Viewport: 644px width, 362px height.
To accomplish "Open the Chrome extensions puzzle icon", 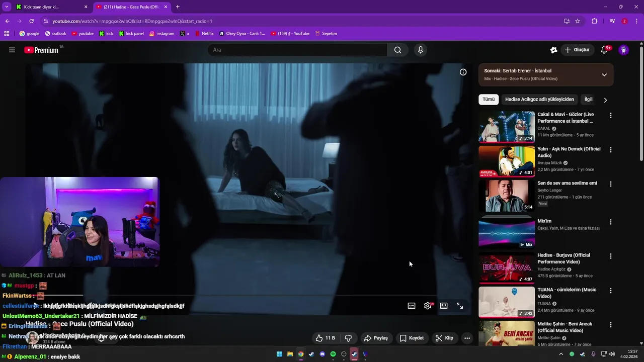I will coord(594,21).
